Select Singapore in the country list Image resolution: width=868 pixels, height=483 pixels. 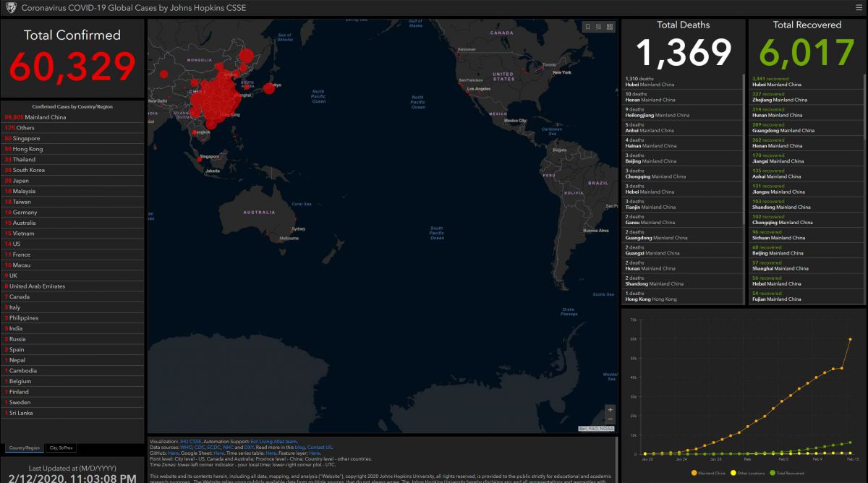27,138
